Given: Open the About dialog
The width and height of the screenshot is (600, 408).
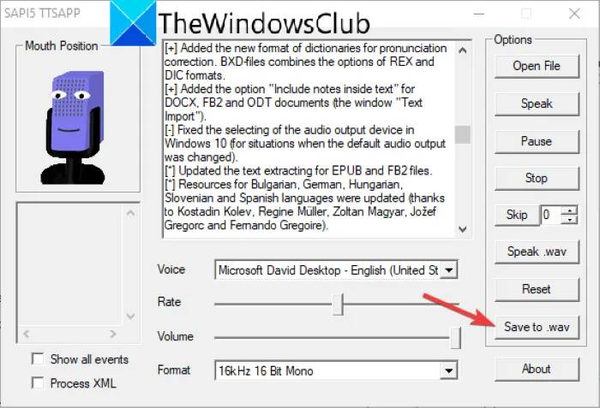Looking at the screenshot, I should 536,369.
